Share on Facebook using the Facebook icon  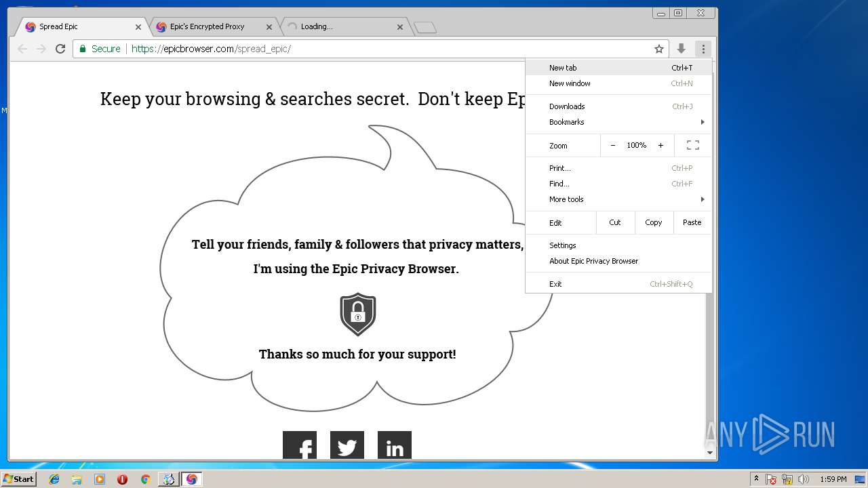tap(300, 445)
